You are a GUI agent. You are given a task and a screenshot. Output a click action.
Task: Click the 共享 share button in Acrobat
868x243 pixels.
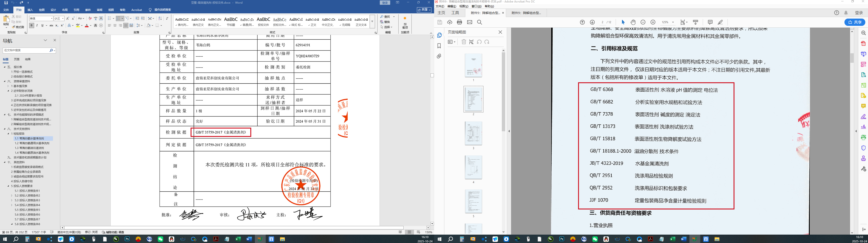[855, 22]
